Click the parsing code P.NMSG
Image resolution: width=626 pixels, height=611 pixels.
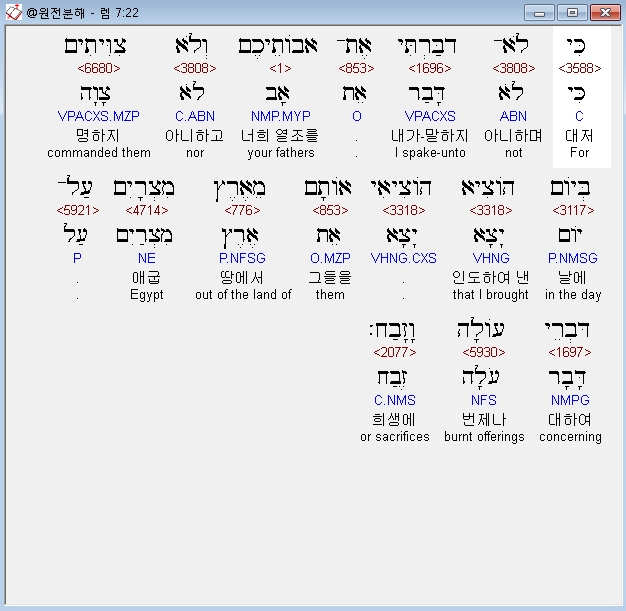(x=573, y=258)
